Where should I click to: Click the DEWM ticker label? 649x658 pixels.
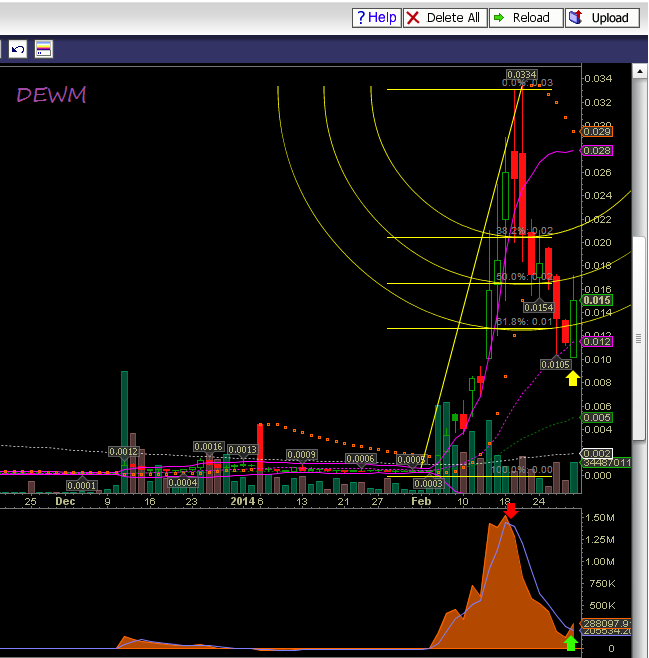pyautogui.click(x=51, y=95)
